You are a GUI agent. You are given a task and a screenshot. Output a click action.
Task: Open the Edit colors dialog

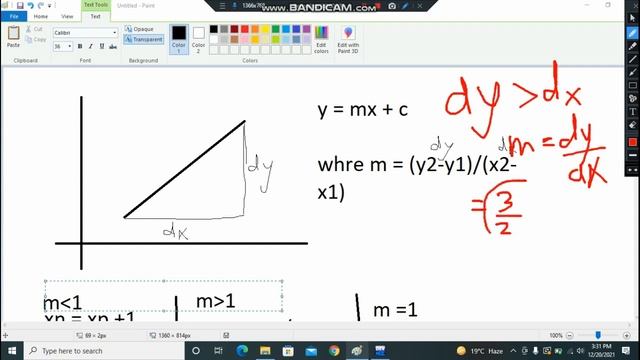pyautogui.click(x=321, y=39)
